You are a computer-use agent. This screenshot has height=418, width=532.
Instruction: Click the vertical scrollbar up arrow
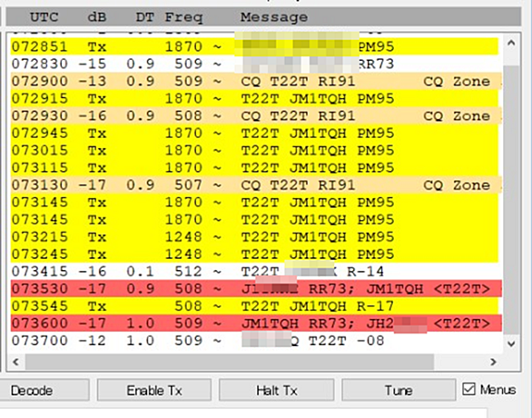click(511, 43)
